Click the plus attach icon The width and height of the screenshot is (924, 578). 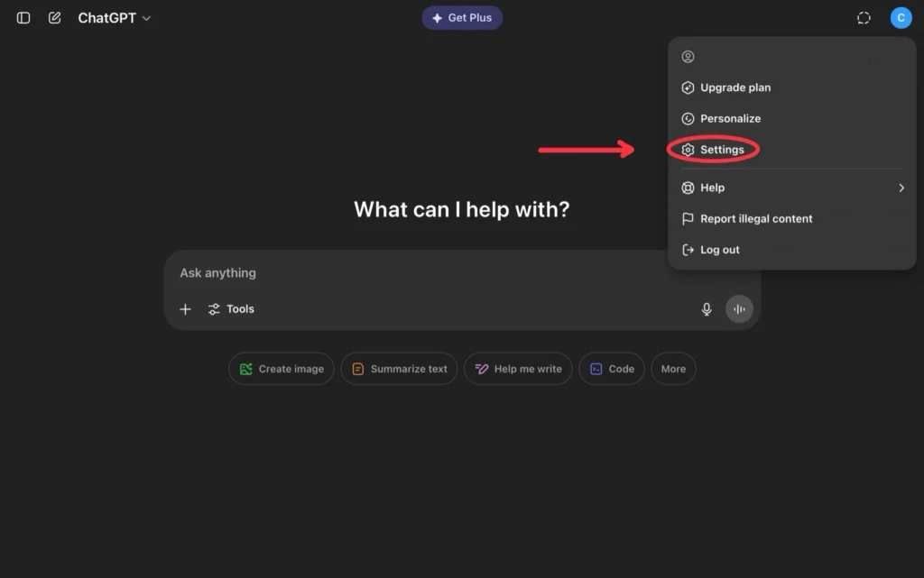(185, 309)
